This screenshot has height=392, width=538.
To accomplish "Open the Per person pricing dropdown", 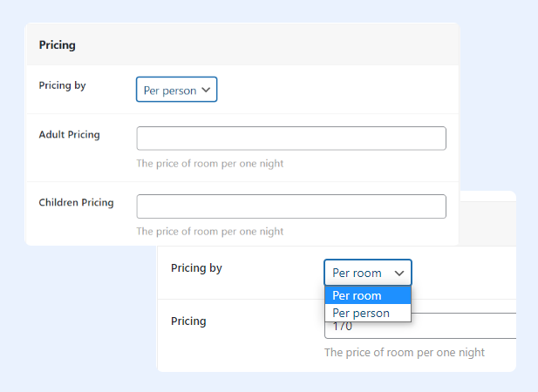I will (x=176, y=90).
